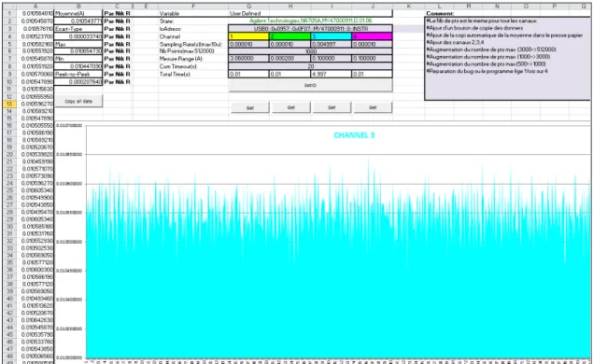Select the Min label cell in column B
Image resolution: width=593 pixels, height=364 pixels.
78,59
